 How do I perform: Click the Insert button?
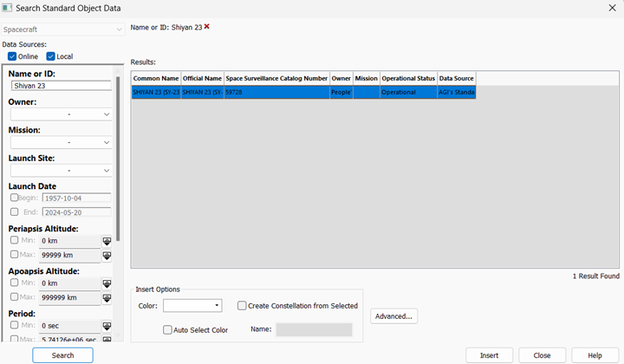[x=489, y=355]
